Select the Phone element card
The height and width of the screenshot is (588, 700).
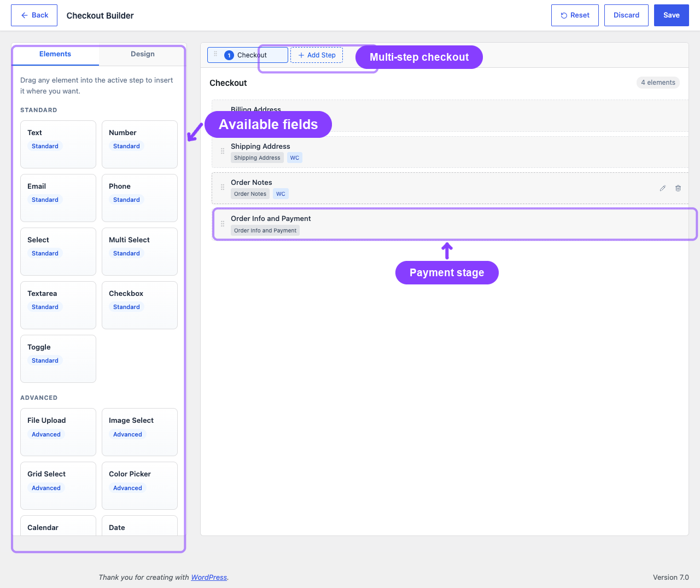click(139, 198)
